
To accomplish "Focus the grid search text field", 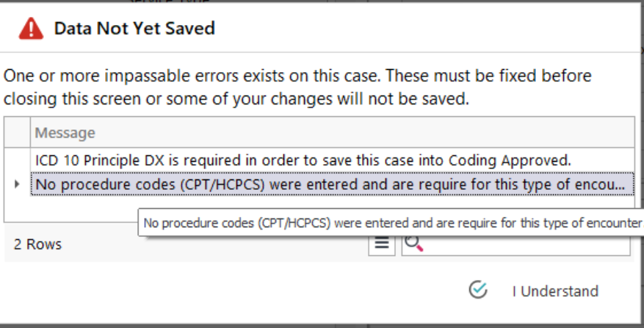I will click(515, 244).
